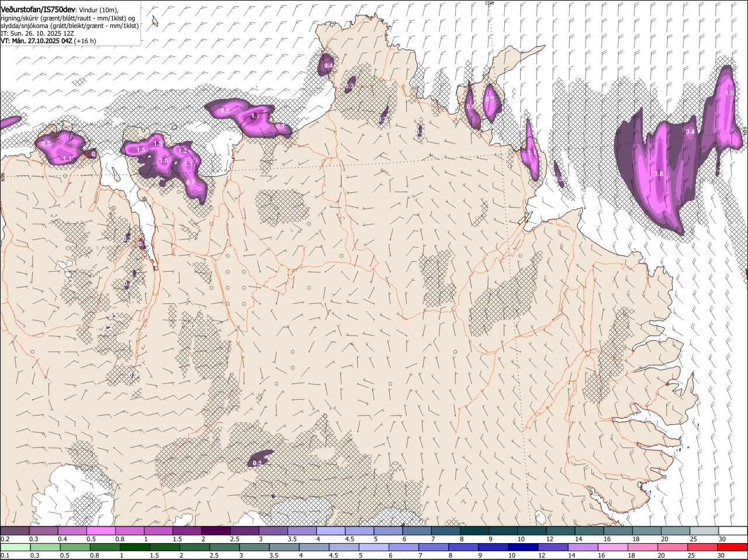Select upper legend swatch between 8 and 9
The width and height of the screenshot is (748, 560).
[475, 531]
